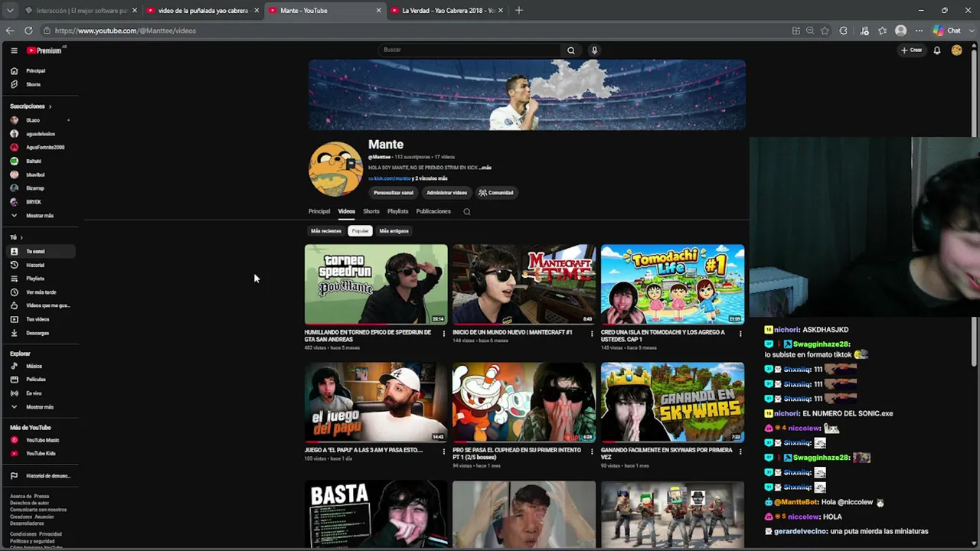This screenshot has width=980, height=551.
Task: Open Ver más tarde list
Action: pos(41,292)
